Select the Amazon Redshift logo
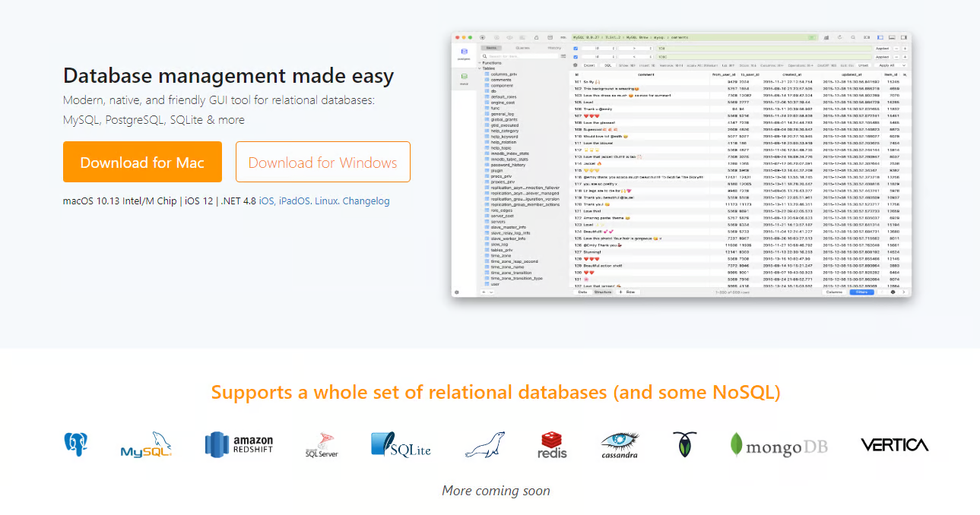 tap(239, 444)
